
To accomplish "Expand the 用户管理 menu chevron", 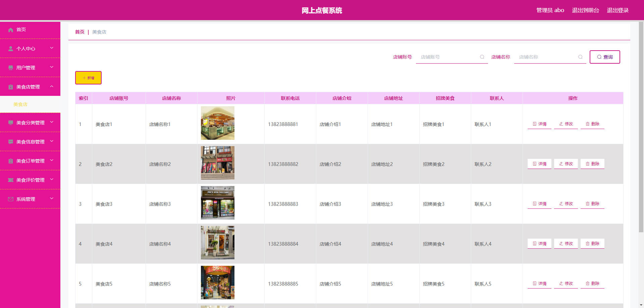I will [x=52, y=67].
